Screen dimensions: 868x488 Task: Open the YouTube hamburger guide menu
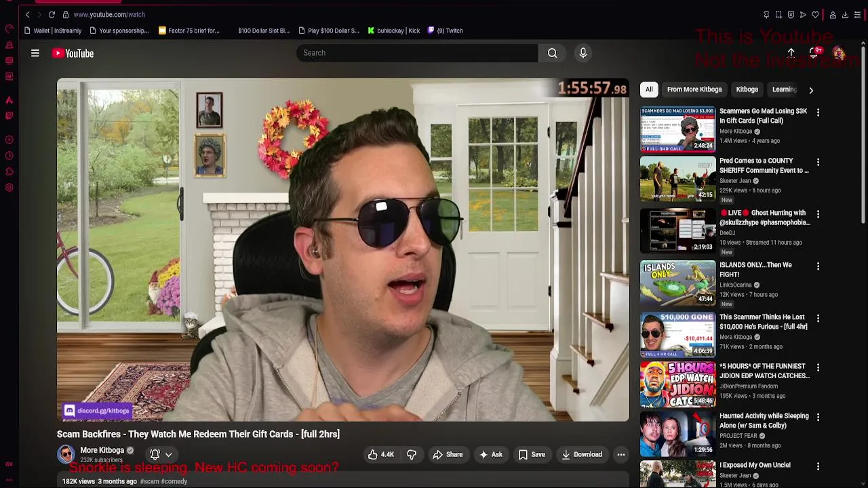pos(35,53)
